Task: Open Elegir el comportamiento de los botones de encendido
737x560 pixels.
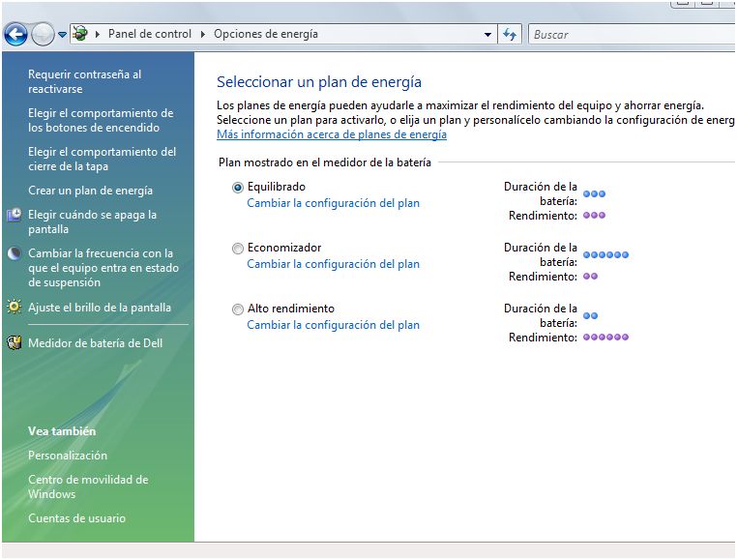Action: pos(101,120)
